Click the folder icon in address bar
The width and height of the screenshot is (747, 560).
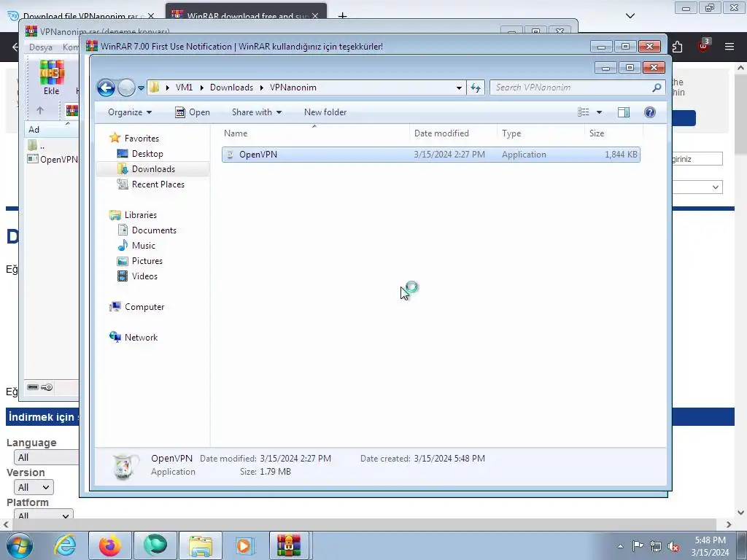[155, 87]
